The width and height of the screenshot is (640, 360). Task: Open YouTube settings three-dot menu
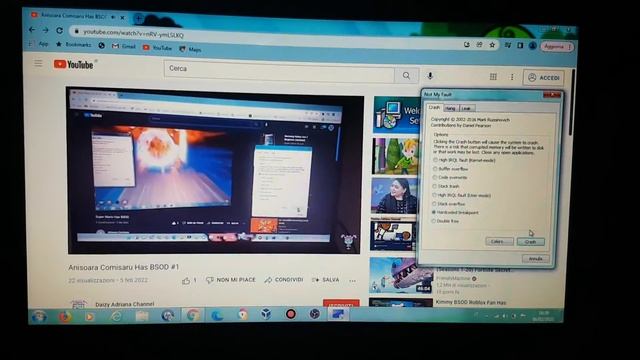[x=512, y=77]
